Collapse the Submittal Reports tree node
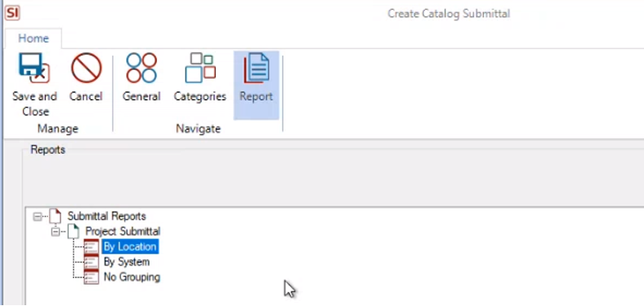644x306 pixels. 38,216
